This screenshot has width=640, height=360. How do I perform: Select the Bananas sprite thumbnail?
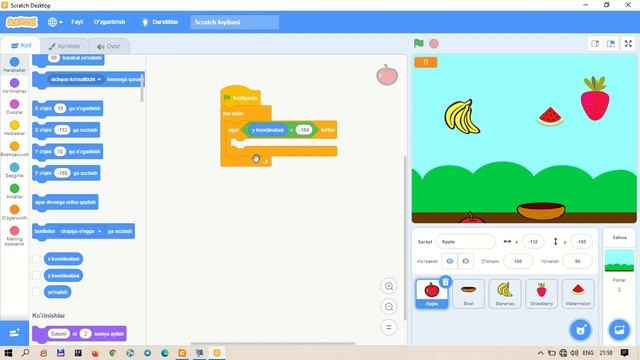[x=505, y=293]
